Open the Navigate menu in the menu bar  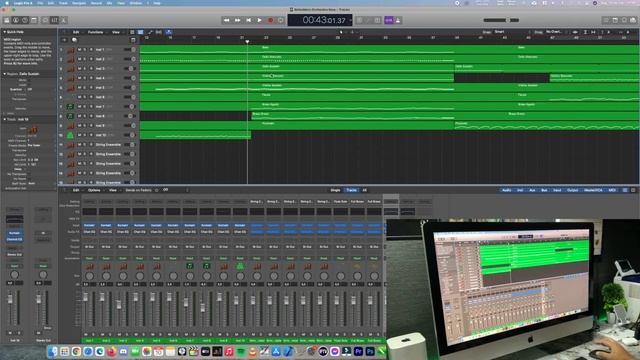[x=79, y=3]
